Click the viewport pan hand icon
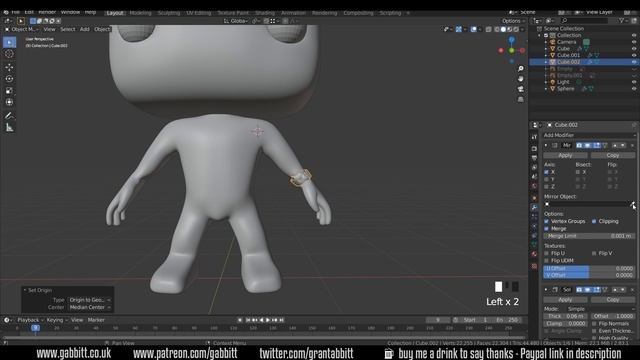Screen dimensions: 640x360 tap(520, 78)
